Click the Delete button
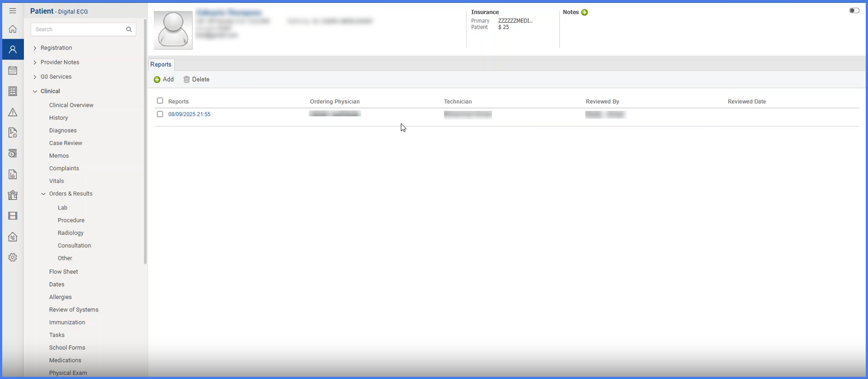The width and height of the screenshot is (868, 379). point(197,79)
